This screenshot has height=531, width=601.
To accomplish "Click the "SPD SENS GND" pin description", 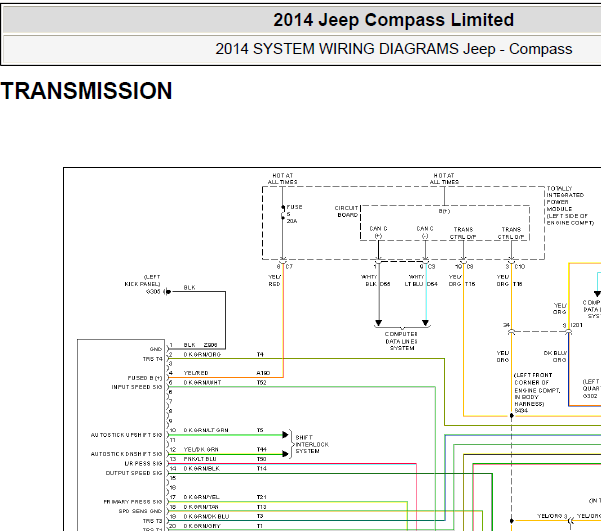I will point(140,511).
